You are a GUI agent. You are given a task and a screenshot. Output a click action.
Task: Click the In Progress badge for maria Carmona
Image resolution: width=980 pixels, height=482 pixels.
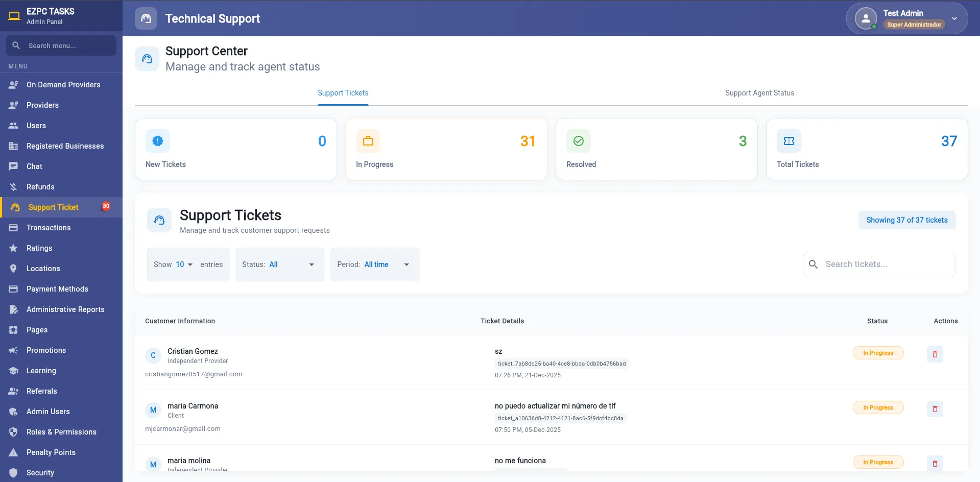click(878, 407)
